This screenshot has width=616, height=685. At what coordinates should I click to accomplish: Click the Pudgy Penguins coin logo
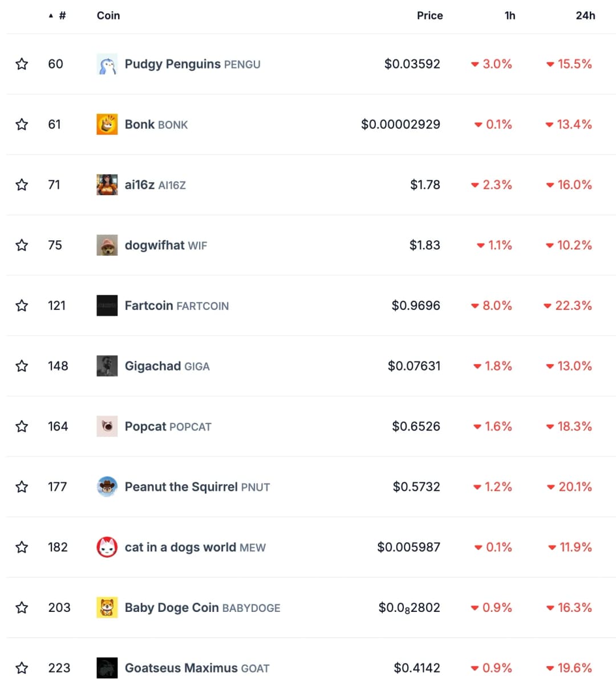[x=107, y=65]
